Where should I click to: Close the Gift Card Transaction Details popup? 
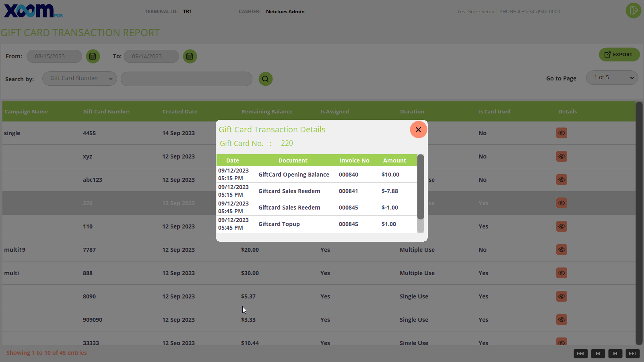point(418,130)
